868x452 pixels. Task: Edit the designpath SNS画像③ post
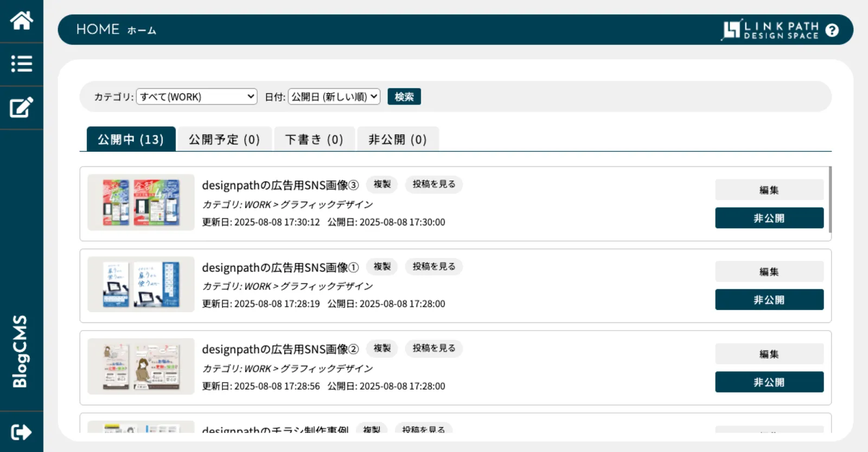point(769,190)
